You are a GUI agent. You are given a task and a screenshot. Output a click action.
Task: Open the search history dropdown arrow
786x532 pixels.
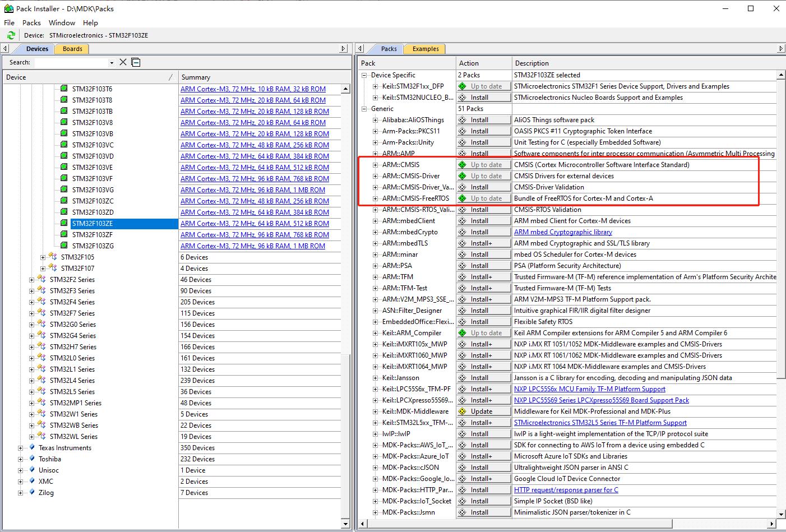tap(112, 63)
